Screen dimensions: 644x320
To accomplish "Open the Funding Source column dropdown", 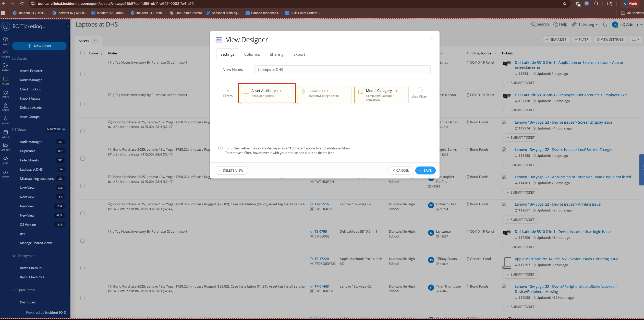I will pos(494,53).
